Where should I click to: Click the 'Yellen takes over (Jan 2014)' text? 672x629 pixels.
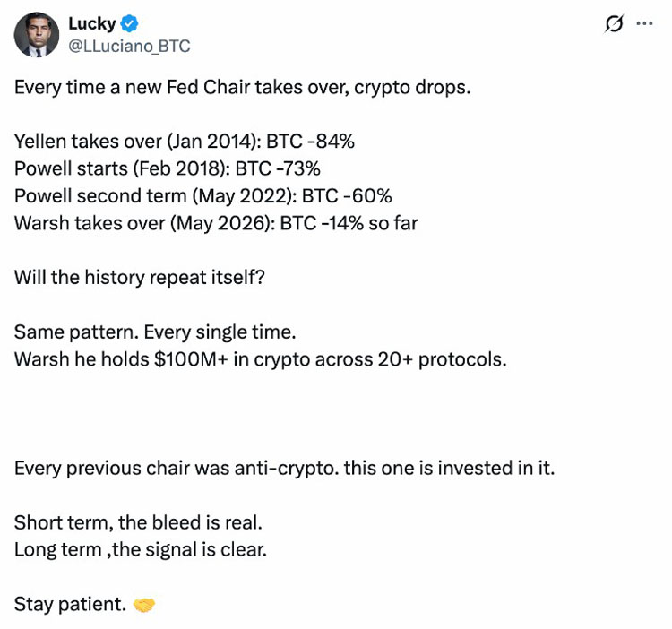point(138,142)
